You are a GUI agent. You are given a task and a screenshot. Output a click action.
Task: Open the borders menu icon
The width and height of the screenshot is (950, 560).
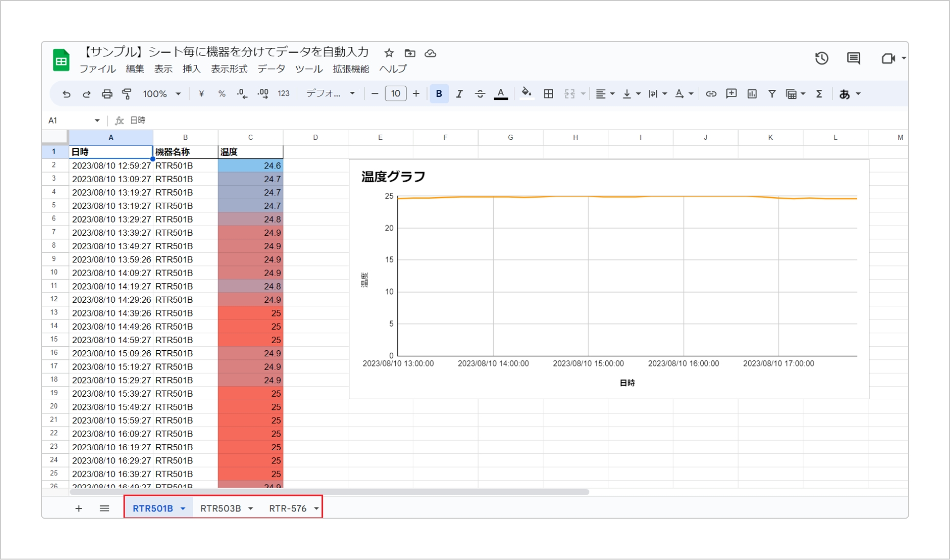pyautogui.click(x=549, y=94)
